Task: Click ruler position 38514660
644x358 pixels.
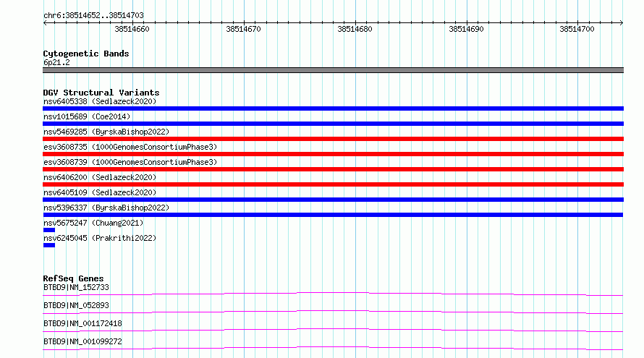Action: point(132,29)
